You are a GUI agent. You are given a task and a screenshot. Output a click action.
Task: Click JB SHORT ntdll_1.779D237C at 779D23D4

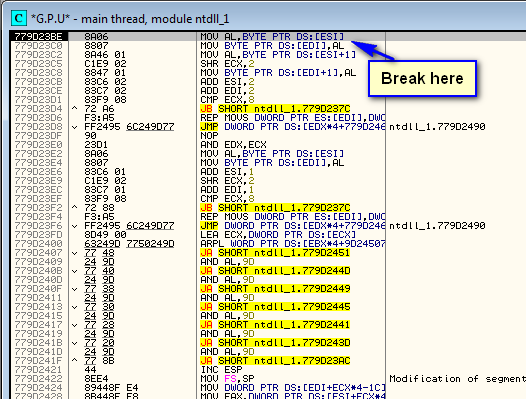275,109
